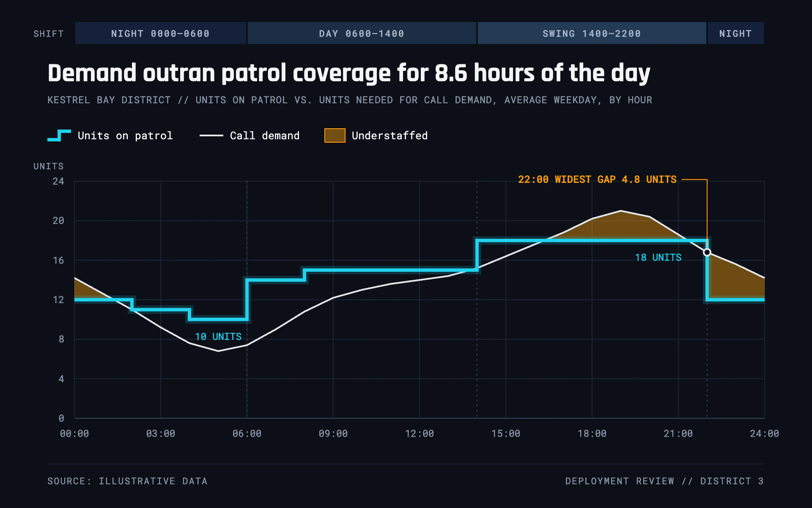Click the 06:00 x-axis label

[247, 433]
